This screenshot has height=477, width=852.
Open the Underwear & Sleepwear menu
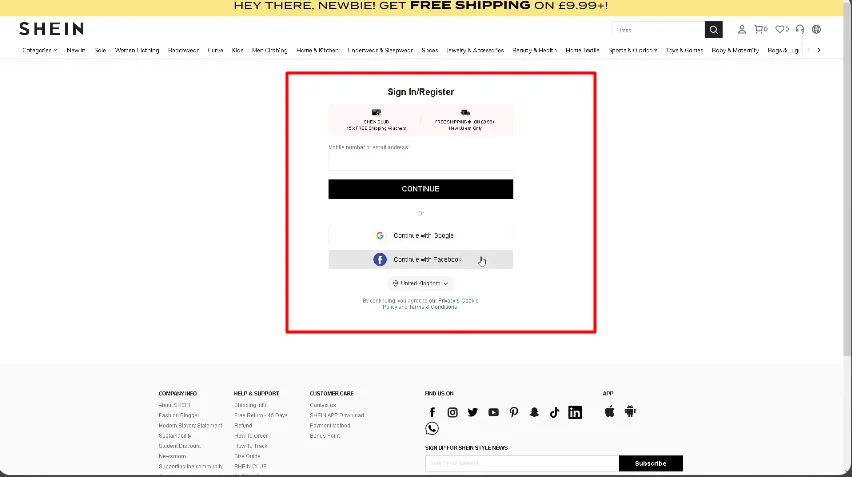380,50
